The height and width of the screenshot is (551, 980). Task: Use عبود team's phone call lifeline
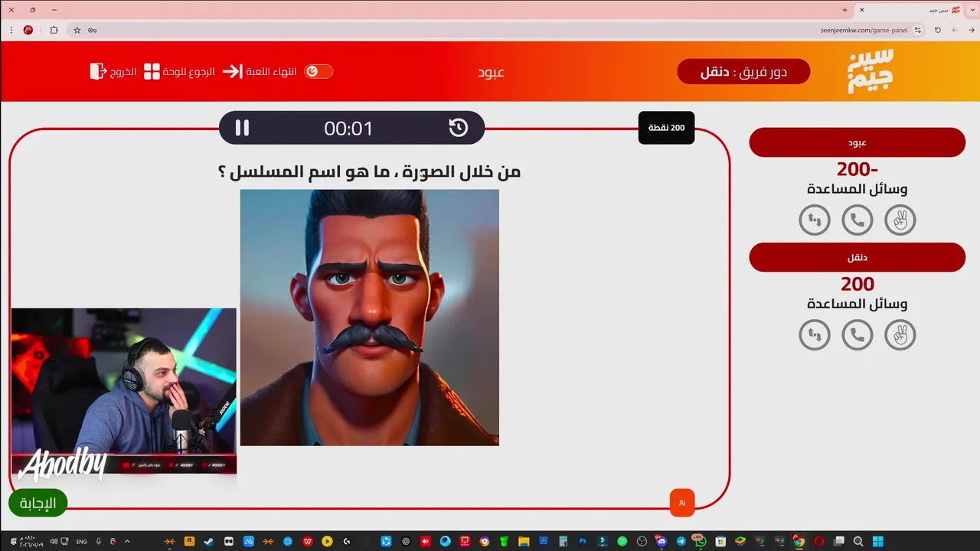tap(857, 220)
